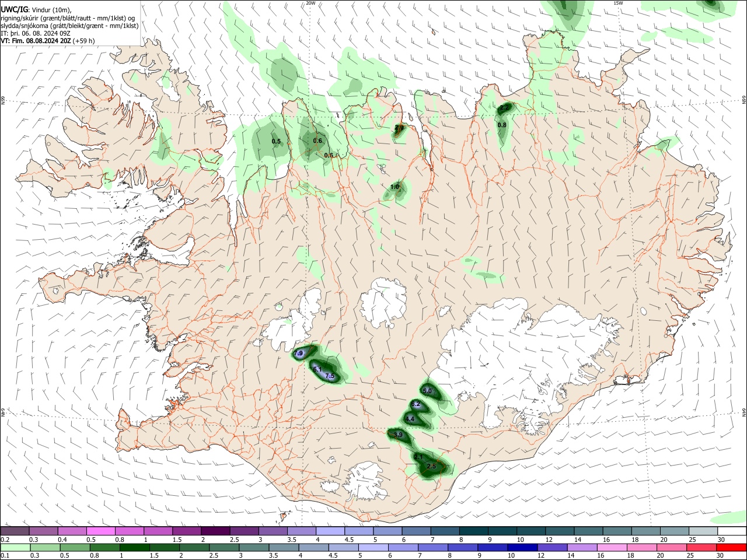Click the IT: þri. 06. 08. 2024 09Z line
Screen dimensions: 747x560
[36, 33]
